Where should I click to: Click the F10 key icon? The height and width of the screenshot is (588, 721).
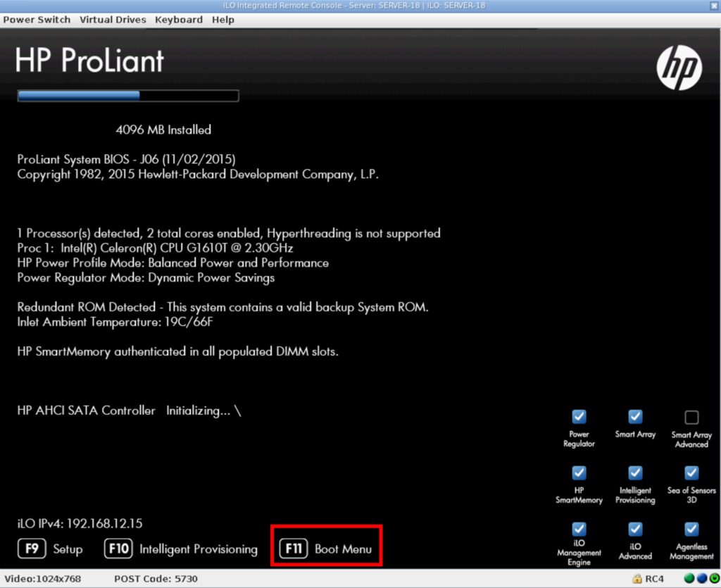[x=118, y=549]
